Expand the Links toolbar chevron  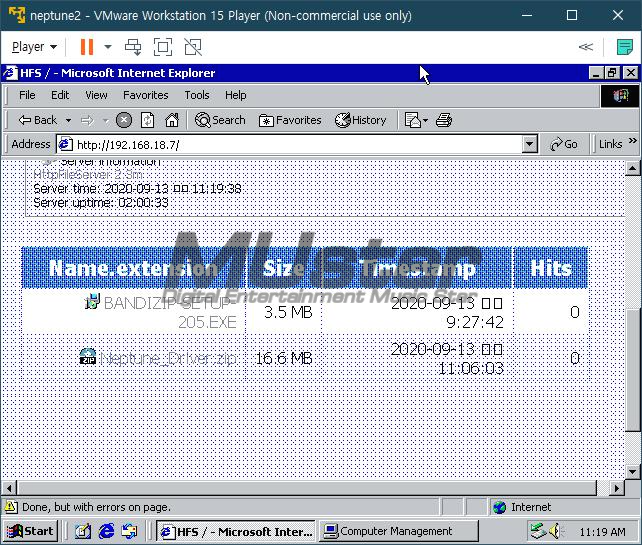point(633,140)
